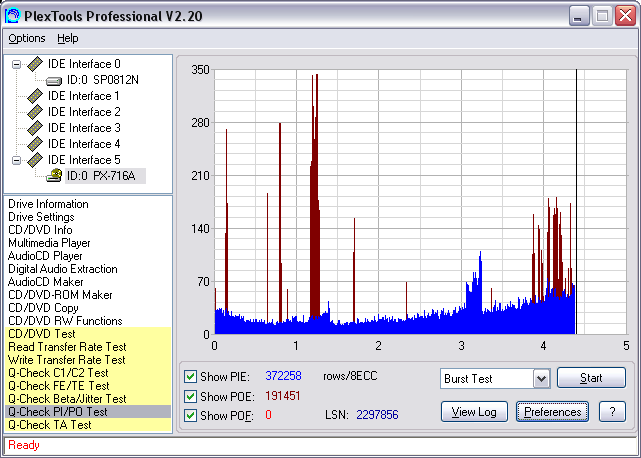Screen dimensions: 641x458
Task: Click the IDE Interface 0 chip icon
Action: pyautogui.click(x=35, y=64)
